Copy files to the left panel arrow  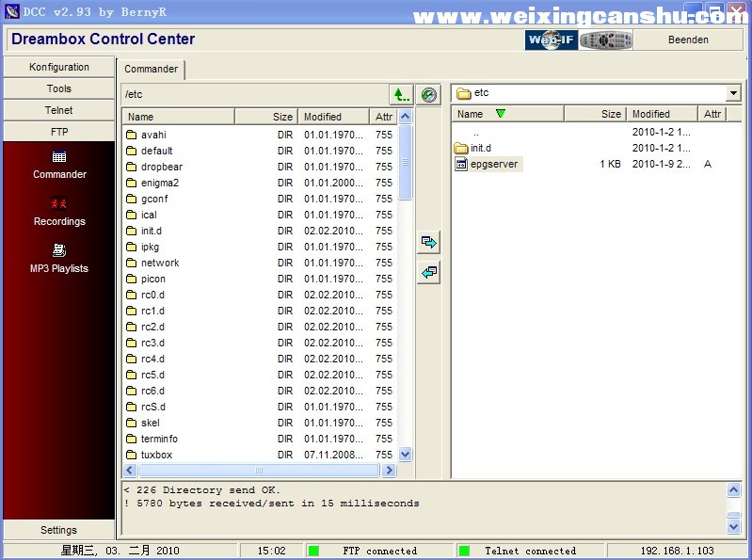tap(429, 272)
